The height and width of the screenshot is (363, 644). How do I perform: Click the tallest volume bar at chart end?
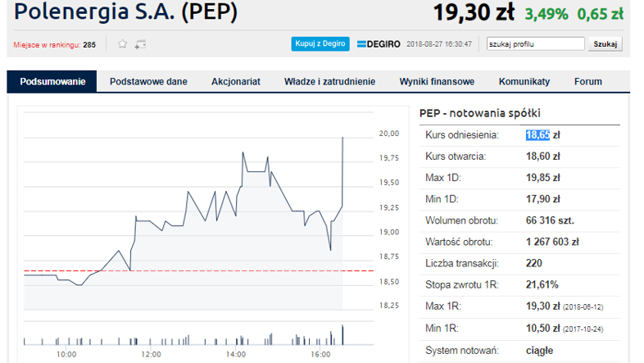coord(342,335)
